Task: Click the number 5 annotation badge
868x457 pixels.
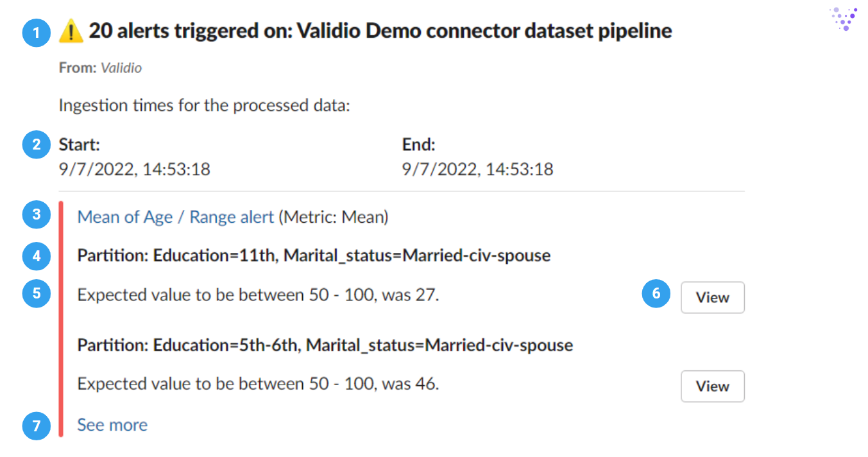Action: 36,294
